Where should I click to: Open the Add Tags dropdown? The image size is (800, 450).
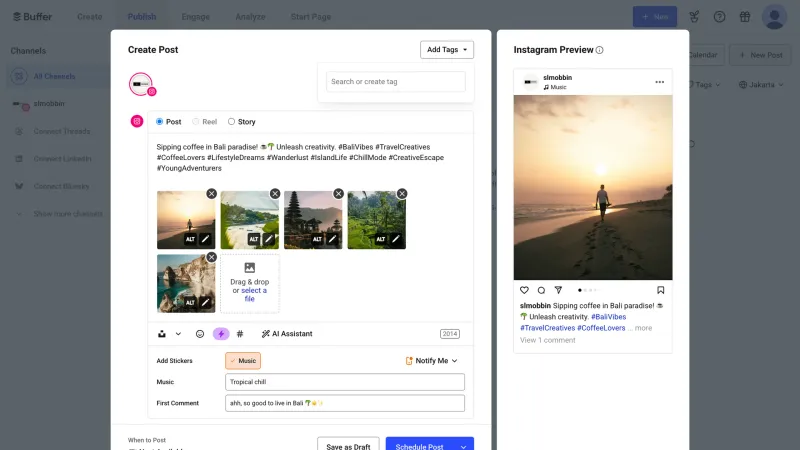[447, 49]
